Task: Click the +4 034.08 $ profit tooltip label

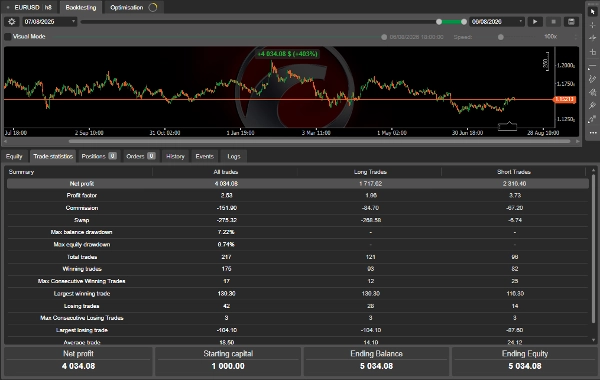Action: 287,54
